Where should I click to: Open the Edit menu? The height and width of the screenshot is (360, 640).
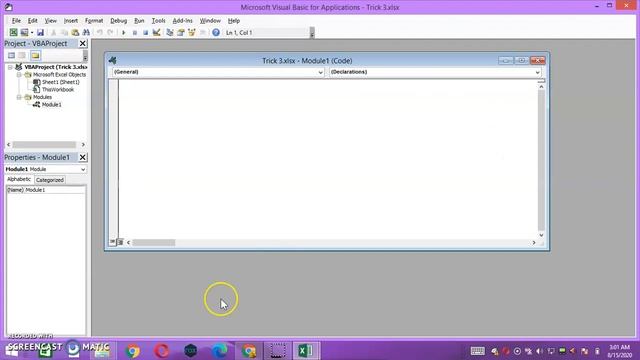click(32, 20)
